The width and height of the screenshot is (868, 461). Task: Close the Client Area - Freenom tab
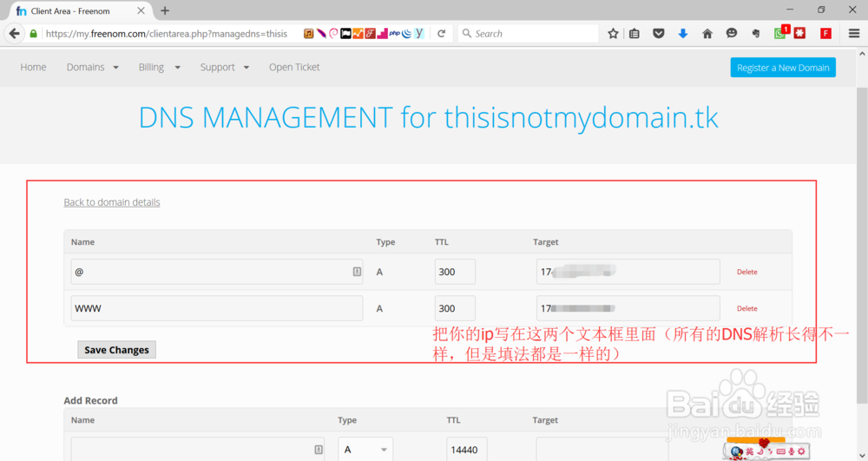tap(141, 10)
